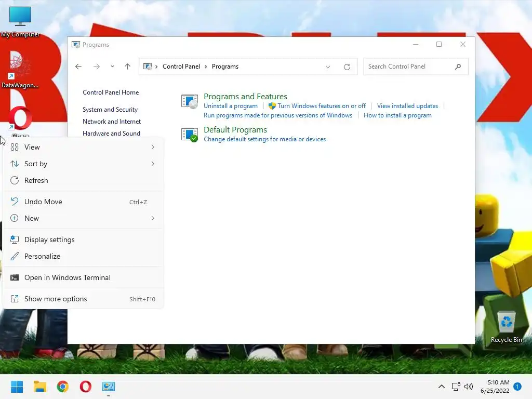Image resolution: width=532 pixels, height=399 pixels.
Task: Open Hardware and Sound category
Action: click(x=111, y=134)
